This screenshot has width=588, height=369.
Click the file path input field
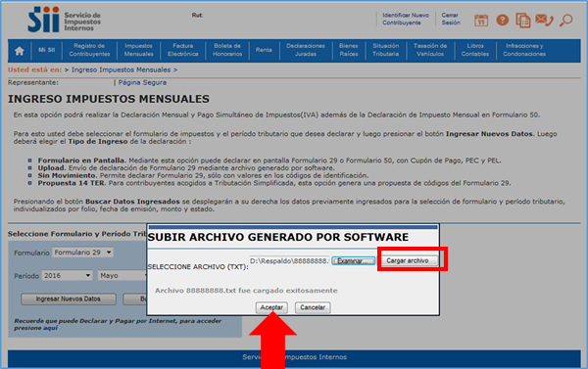click(289, 260)
